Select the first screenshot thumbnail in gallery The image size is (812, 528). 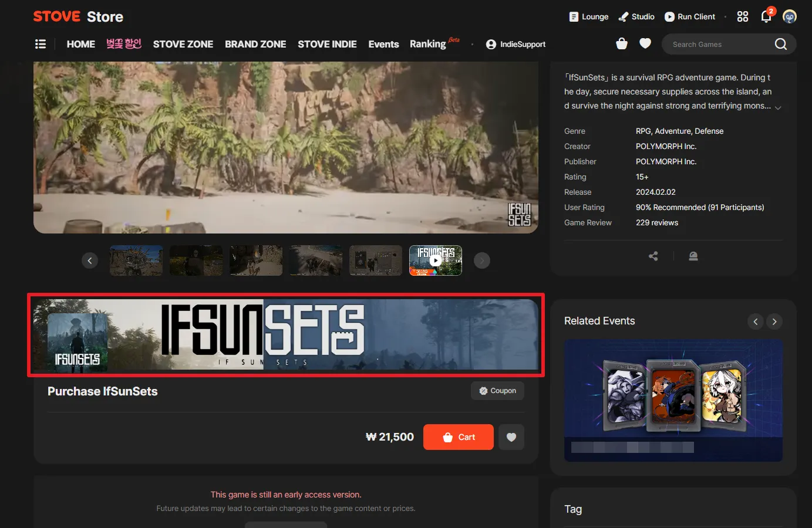coord(136,260)
